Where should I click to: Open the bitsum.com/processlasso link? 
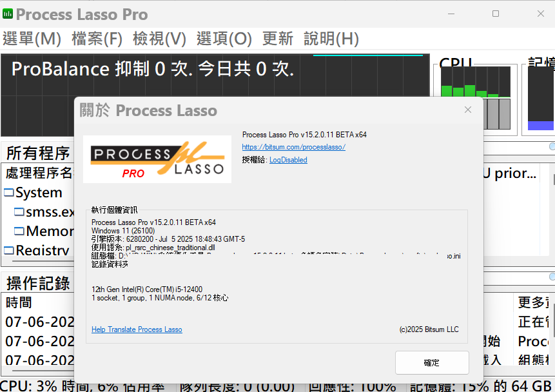294,147
